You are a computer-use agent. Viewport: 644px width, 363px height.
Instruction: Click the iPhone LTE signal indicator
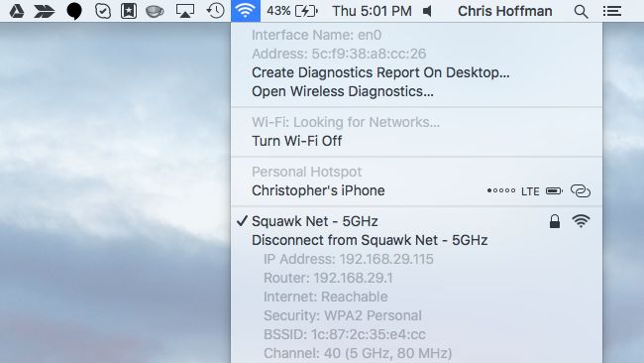(513, 191)
